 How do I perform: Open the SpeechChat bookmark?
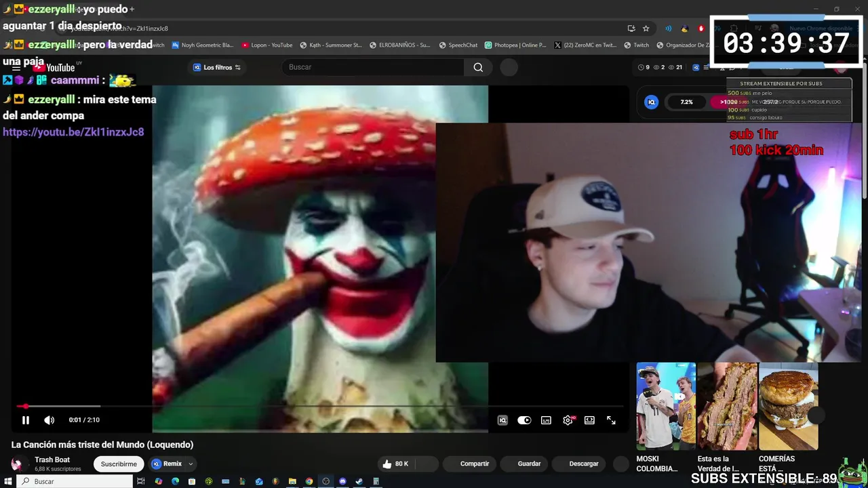458,45
